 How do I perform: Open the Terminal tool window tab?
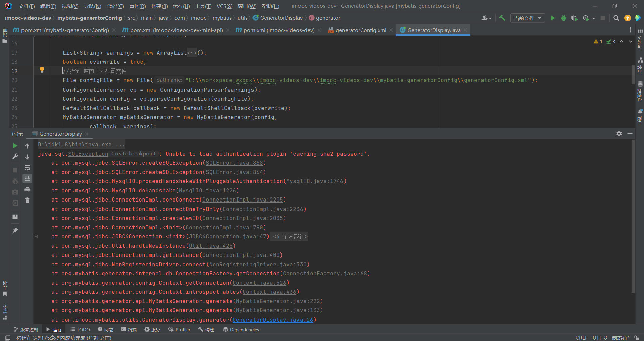tap(129, 330)
